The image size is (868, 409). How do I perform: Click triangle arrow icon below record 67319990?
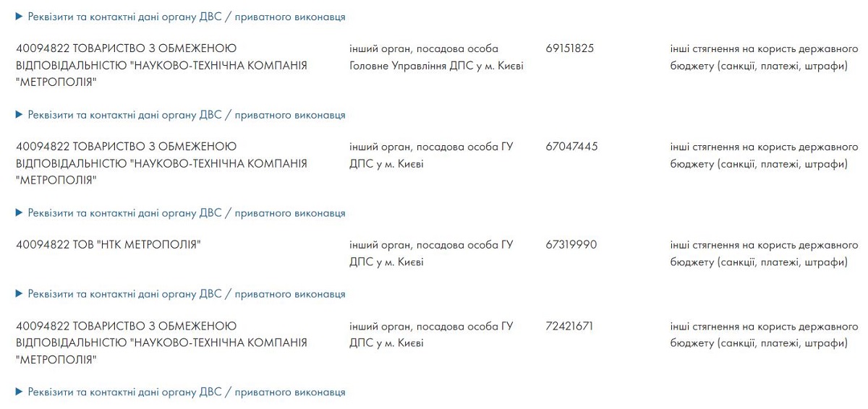20,294
